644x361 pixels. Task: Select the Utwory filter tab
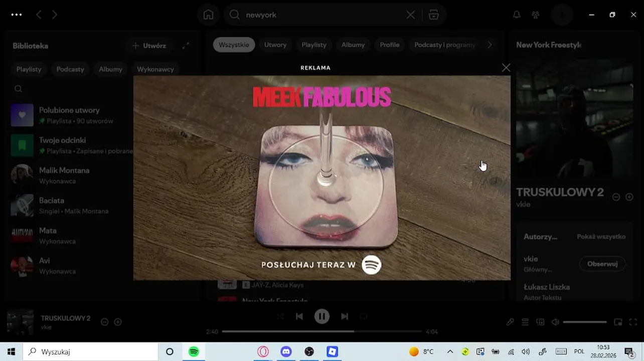[275, 45]
